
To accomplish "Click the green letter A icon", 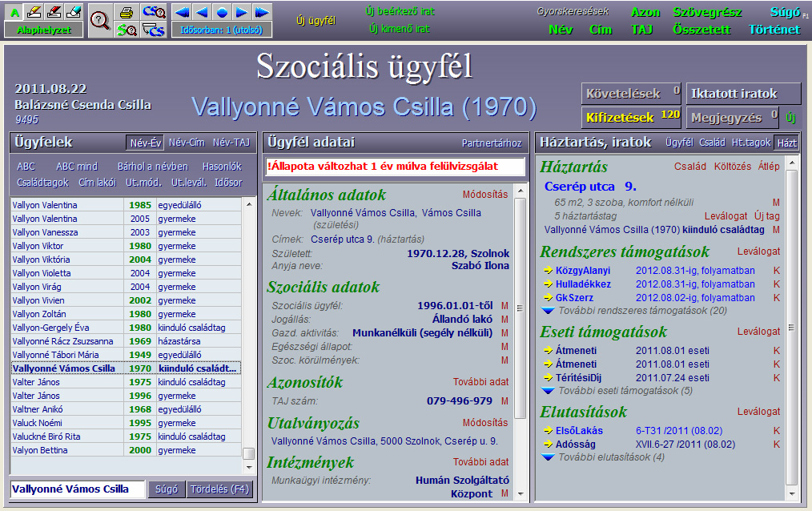I will pyautogui.click(x=14, y=11).
